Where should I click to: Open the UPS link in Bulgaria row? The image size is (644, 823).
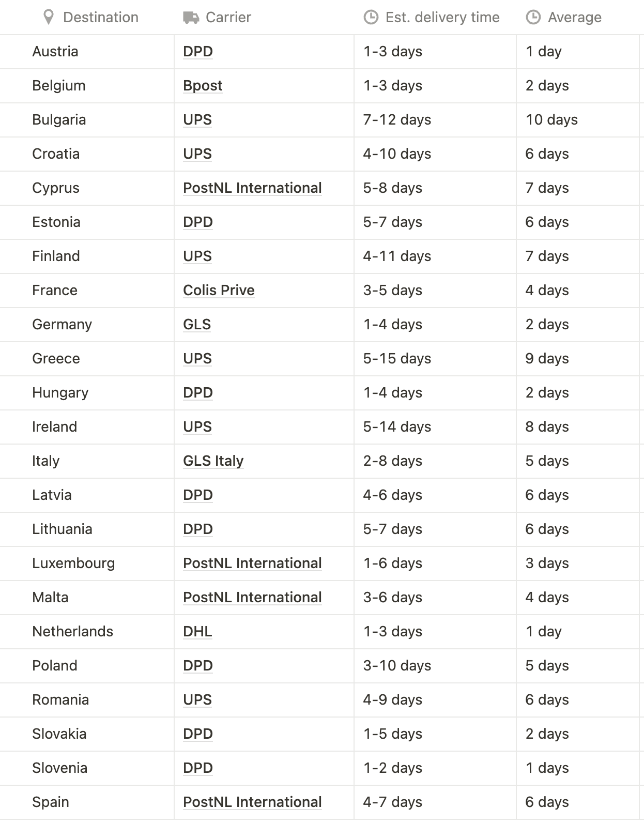(197, 120)
